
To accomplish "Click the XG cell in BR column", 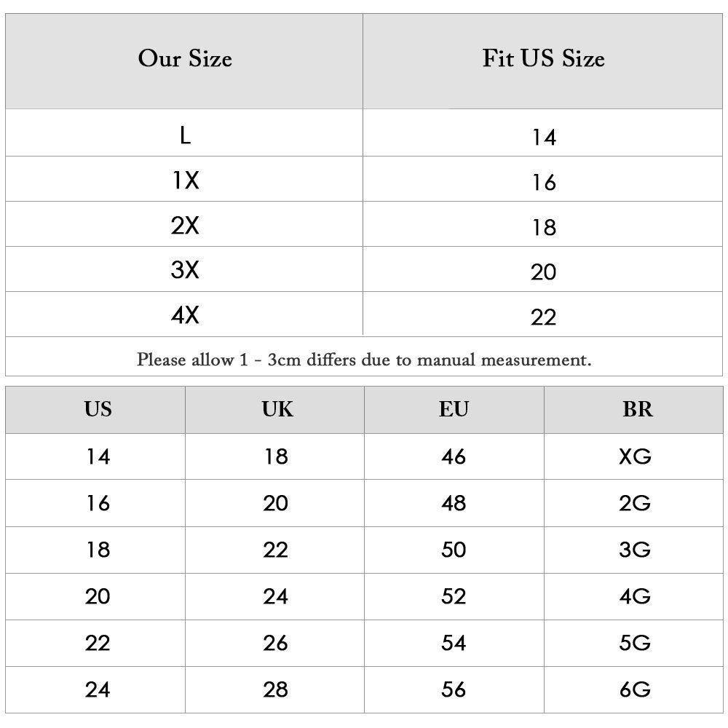I will (635, 456).
